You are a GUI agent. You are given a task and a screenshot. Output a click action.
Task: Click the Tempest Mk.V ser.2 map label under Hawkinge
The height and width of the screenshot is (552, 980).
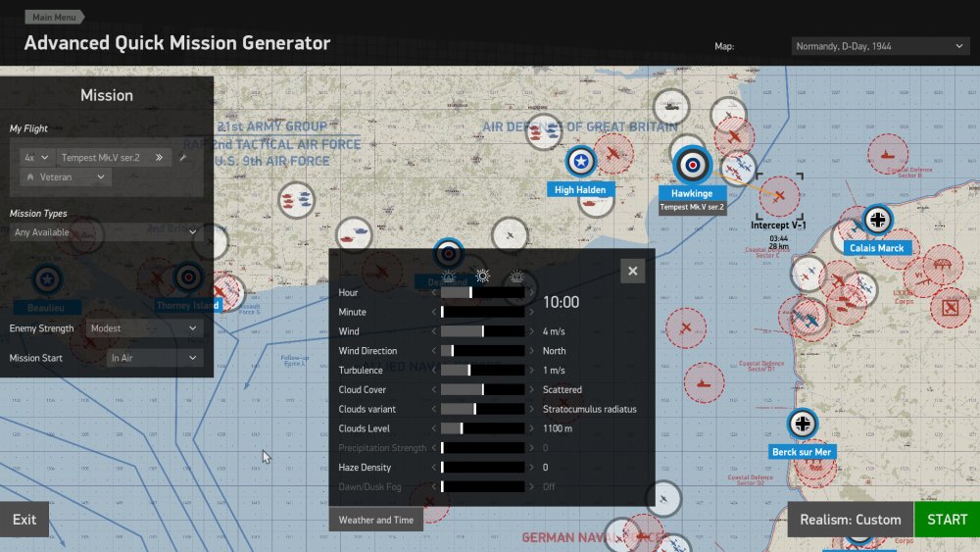click(692, 208)
